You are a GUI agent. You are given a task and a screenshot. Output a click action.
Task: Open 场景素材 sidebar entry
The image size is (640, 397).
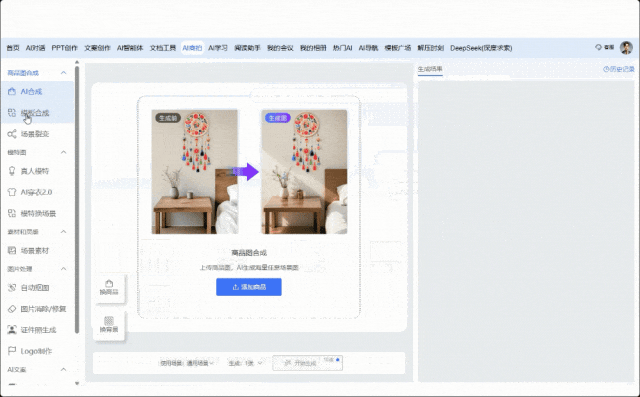37,251
